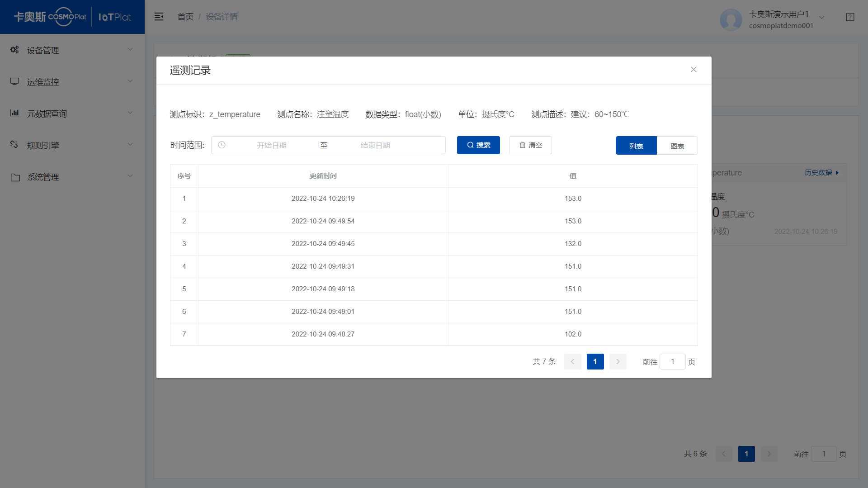Image resolution: width=868 pixels, height=488 pixels.
Task: Go to 首页 breadcrumb link
Action: 185,17
